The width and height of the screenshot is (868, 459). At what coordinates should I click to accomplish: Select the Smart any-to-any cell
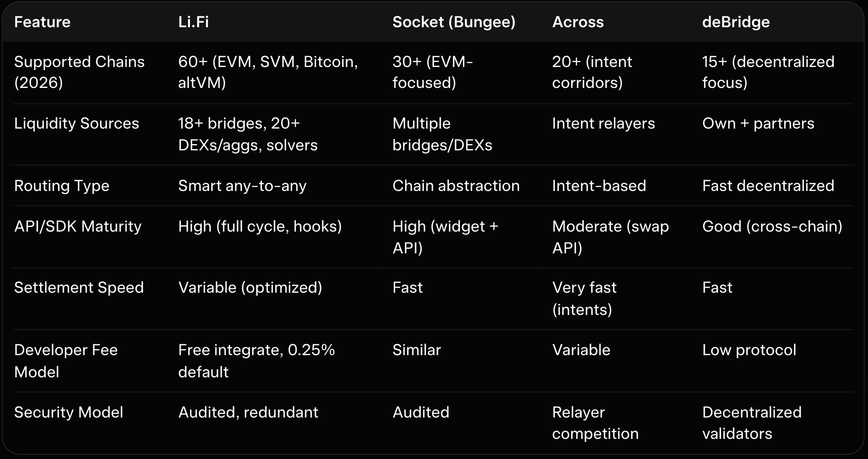pyautogui.click(x=242, y=186)
